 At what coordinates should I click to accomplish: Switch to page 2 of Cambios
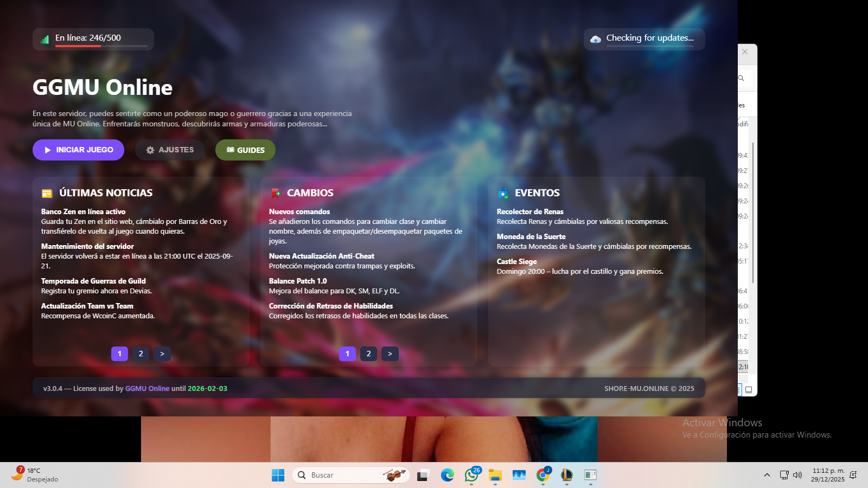point(369,354)
